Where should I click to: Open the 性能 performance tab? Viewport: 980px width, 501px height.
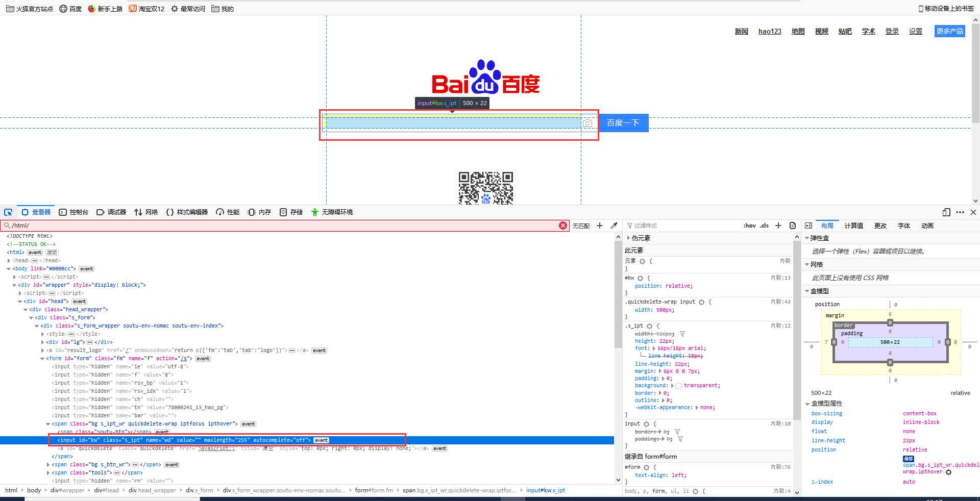228,212
